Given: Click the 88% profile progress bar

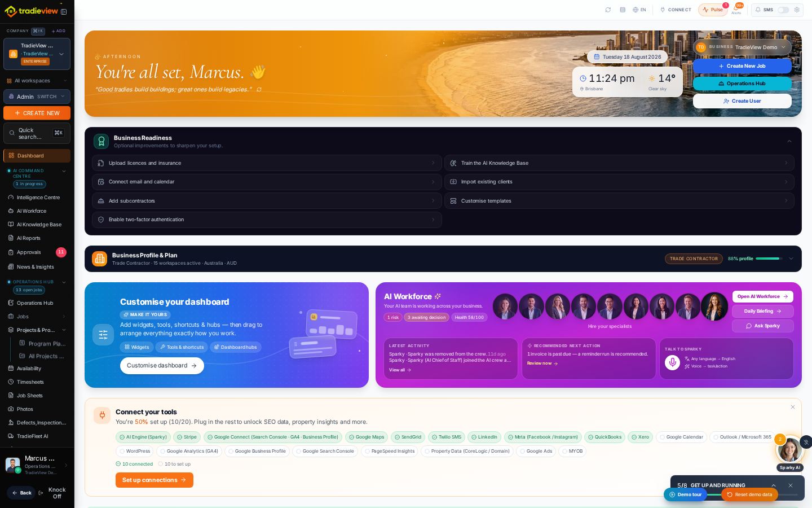Looking at the screenshot, I should (x=769, y=259).
